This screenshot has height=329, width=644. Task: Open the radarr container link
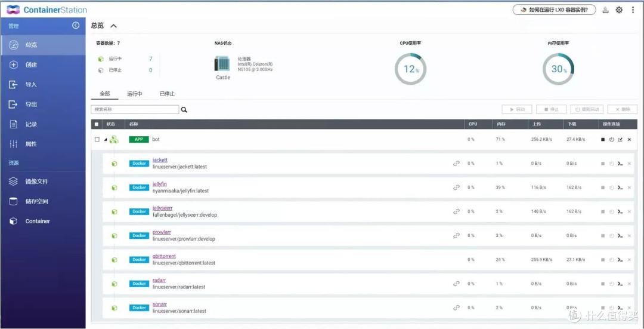pos(159,280)
